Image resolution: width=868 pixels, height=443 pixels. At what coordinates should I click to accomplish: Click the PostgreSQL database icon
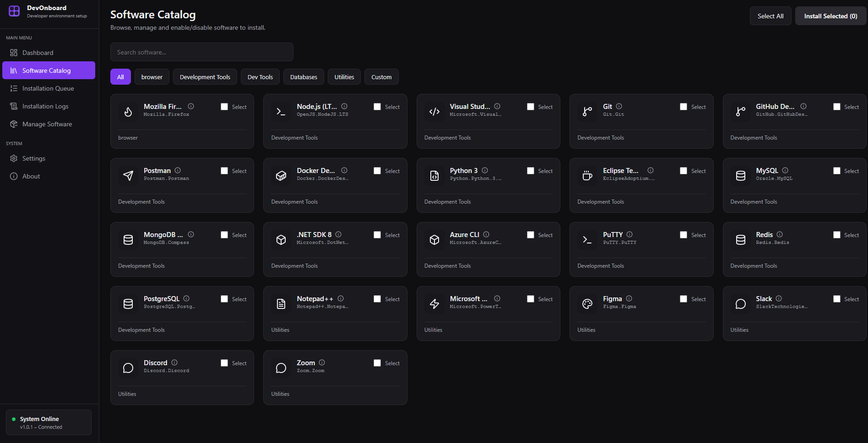tap(128, 303)
